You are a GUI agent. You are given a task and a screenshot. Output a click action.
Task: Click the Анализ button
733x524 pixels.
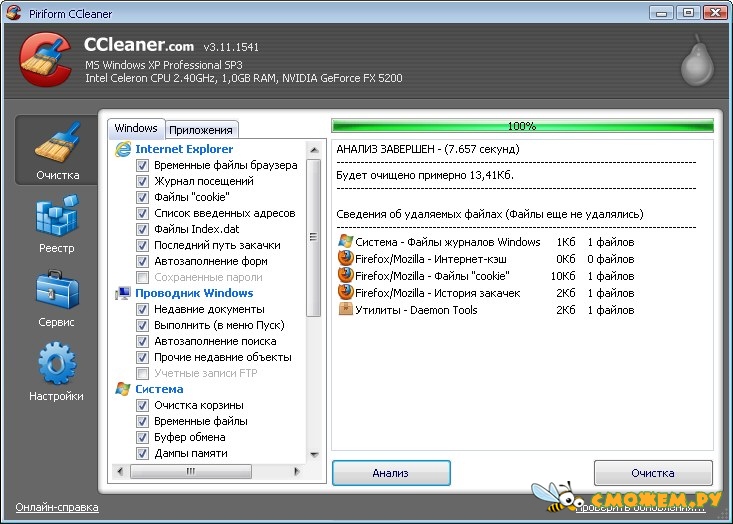[x=391, y=473]
